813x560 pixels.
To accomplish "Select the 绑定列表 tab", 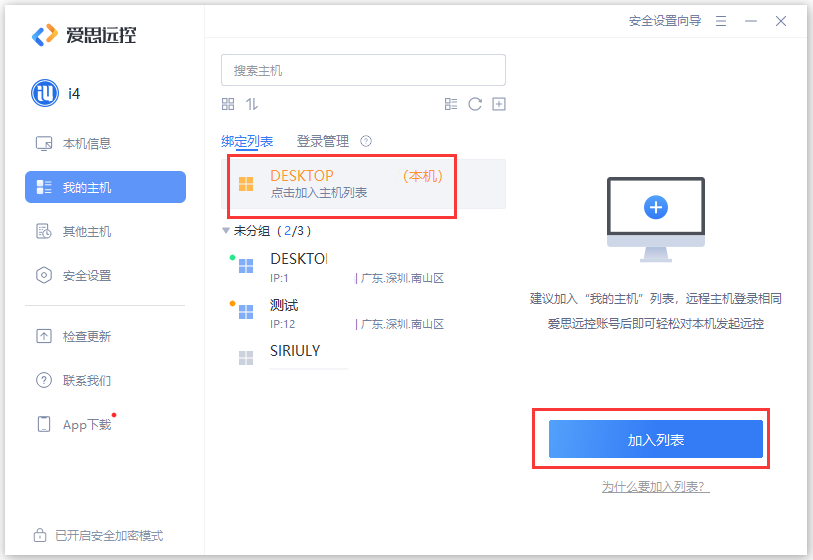I will [x=247, y=141].
